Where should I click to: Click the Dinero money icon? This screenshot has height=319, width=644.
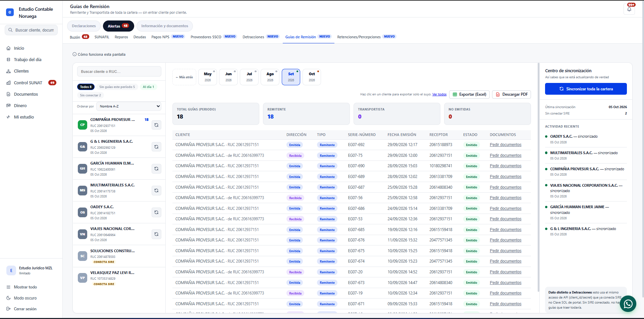pos(8,106)
